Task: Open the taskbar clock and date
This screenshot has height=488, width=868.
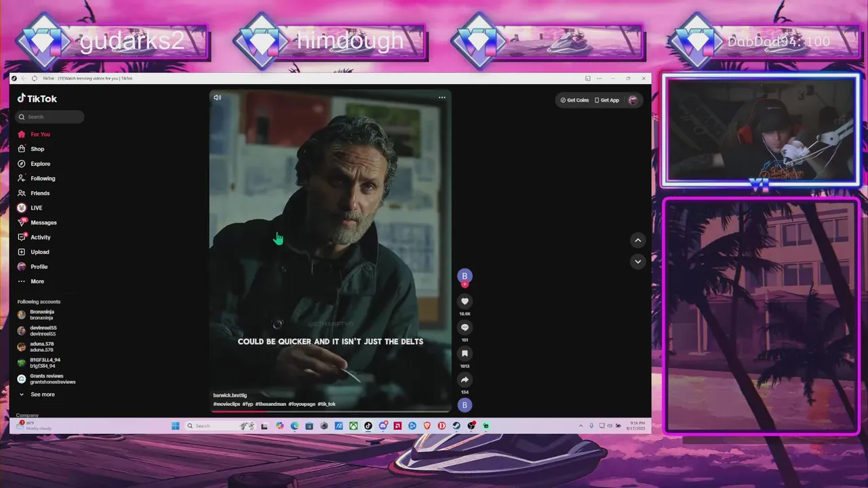Action: pyautogui.click(x=635, y=426)
